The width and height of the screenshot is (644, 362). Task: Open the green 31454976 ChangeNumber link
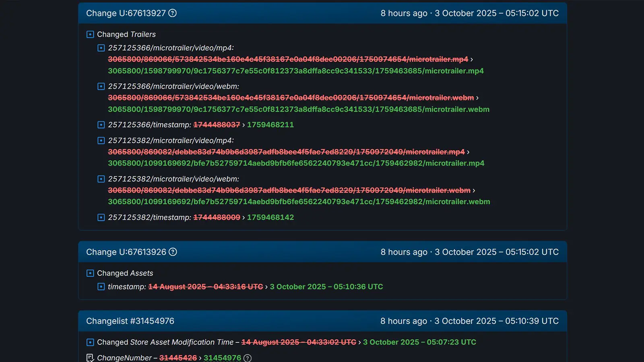[222, 358]
